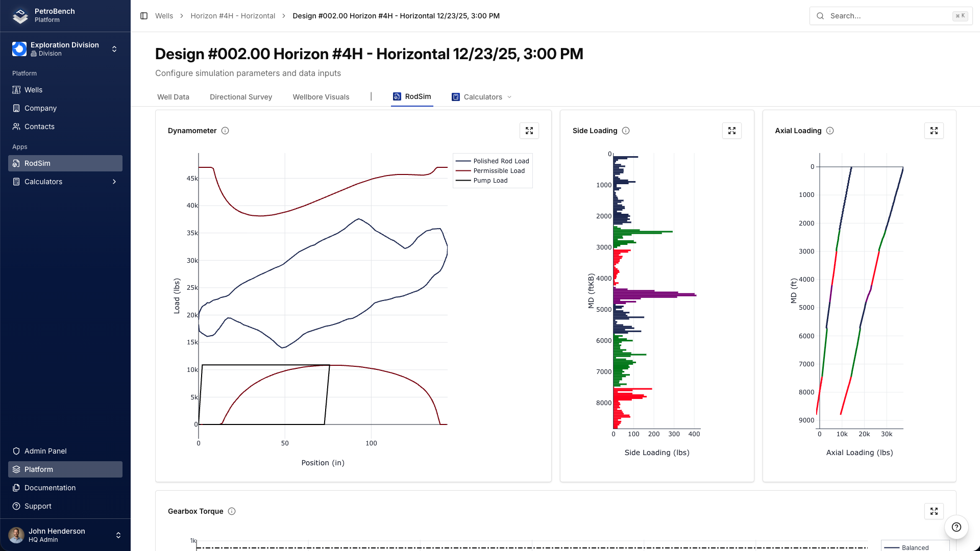
Task: Toggle Permissible Load series in legend
Action: pos(498,171)
